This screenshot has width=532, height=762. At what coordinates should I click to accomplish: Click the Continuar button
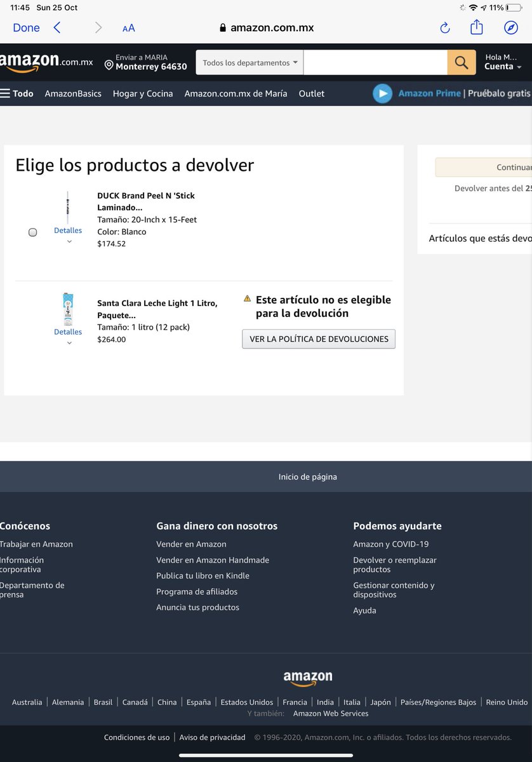[x=484, y=168]
